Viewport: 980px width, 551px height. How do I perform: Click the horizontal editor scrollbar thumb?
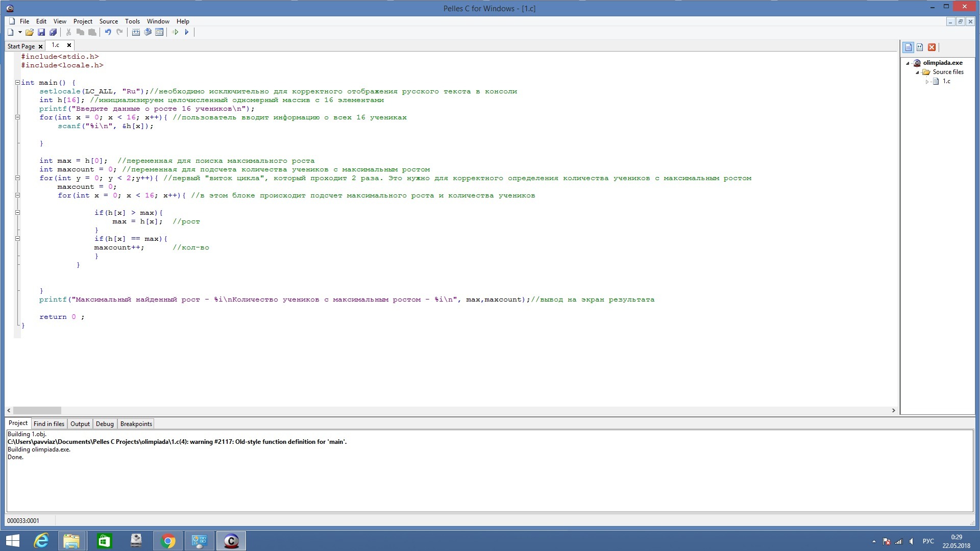tap(37, 410)
